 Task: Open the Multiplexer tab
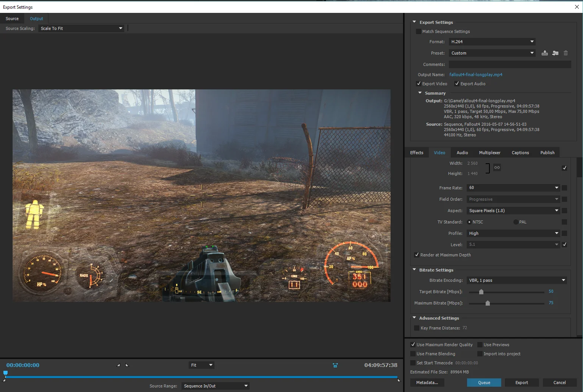coord(489,152)
